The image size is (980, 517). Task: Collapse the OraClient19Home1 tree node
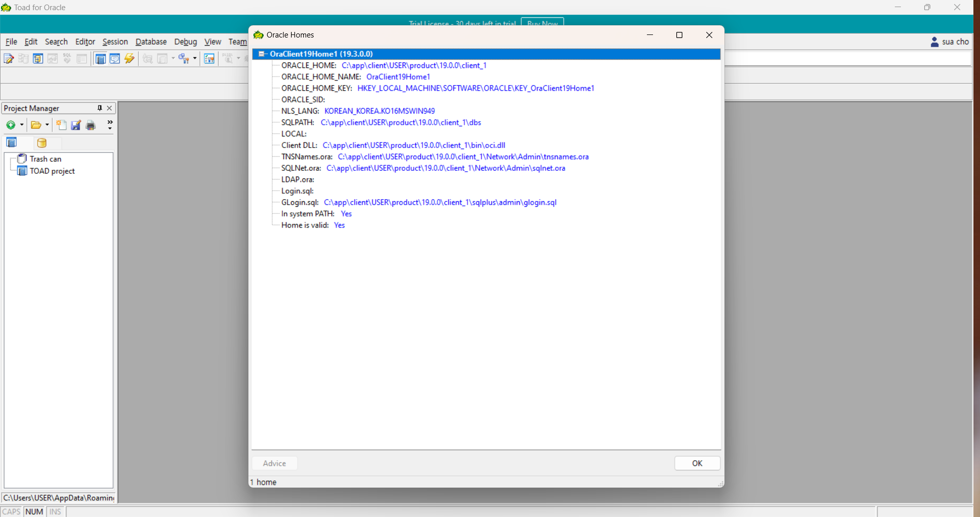pos(262,54)
